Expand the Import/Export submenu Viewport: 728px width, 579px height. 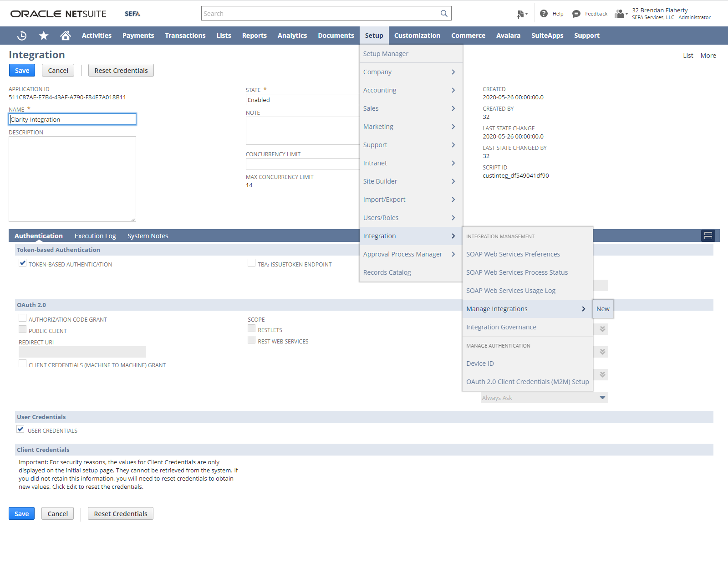[x=411, y=200]
